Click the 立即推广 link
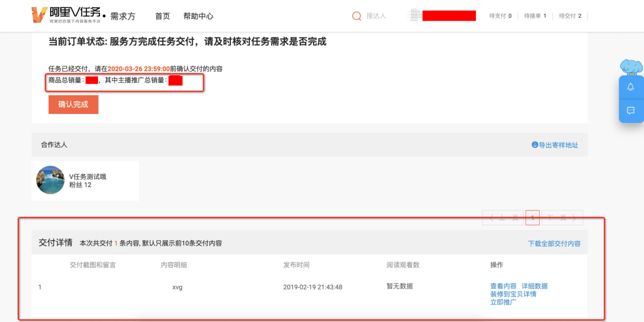 tap(503, 302)
